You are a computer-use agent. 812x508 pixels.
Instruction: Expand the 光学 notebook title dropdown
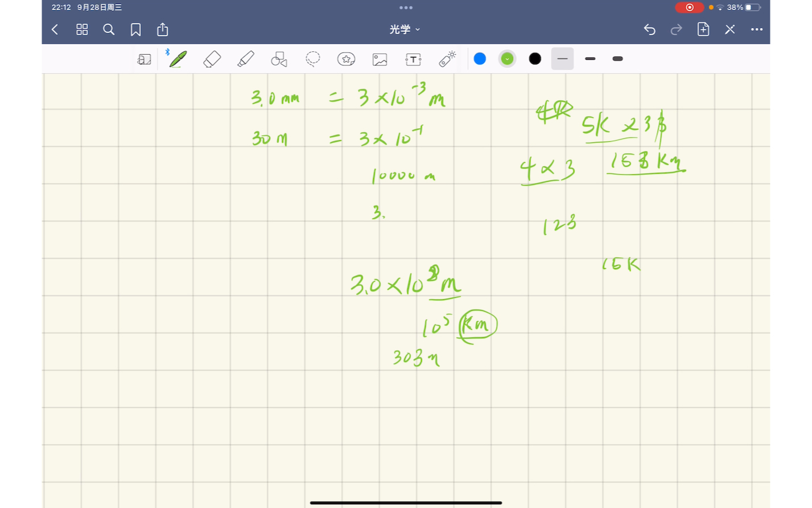(x=405, y=29)
